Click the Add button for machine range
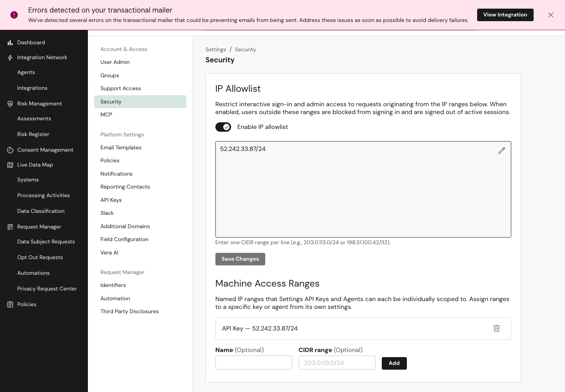This screenshot has height=392, width=565. (x=394, y=363)
